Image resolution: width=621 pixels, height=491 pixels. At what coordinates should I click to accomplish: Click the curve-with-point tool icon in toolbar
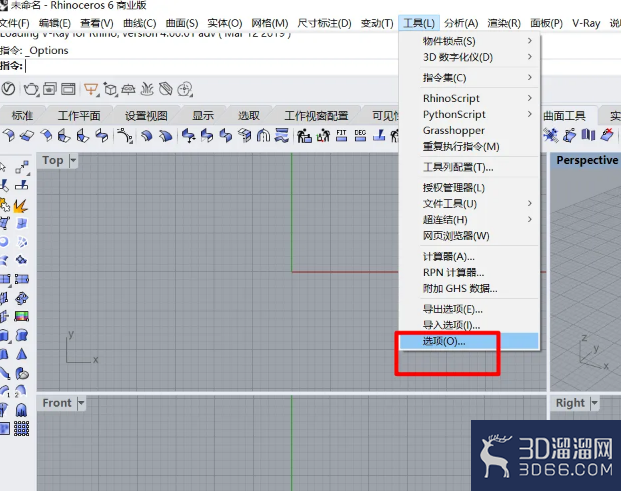click(x=125, y=135)
